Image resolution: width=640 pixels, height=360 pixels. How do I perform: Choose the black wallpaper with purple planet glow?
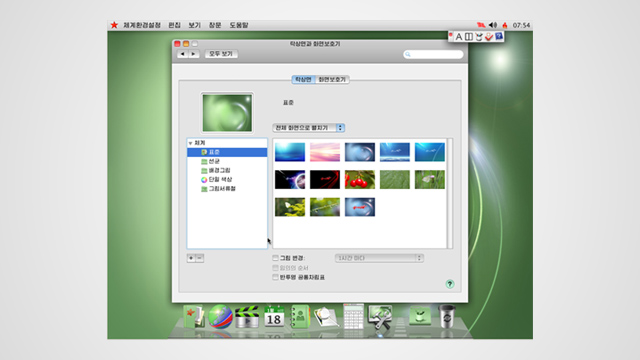(290, 180)
